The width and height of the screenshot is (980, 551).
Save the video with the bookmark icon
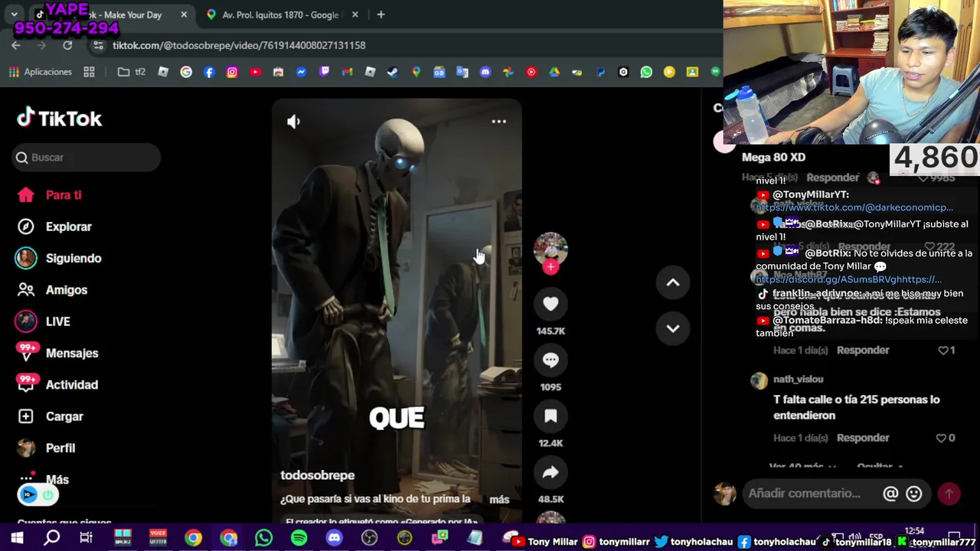550,416
